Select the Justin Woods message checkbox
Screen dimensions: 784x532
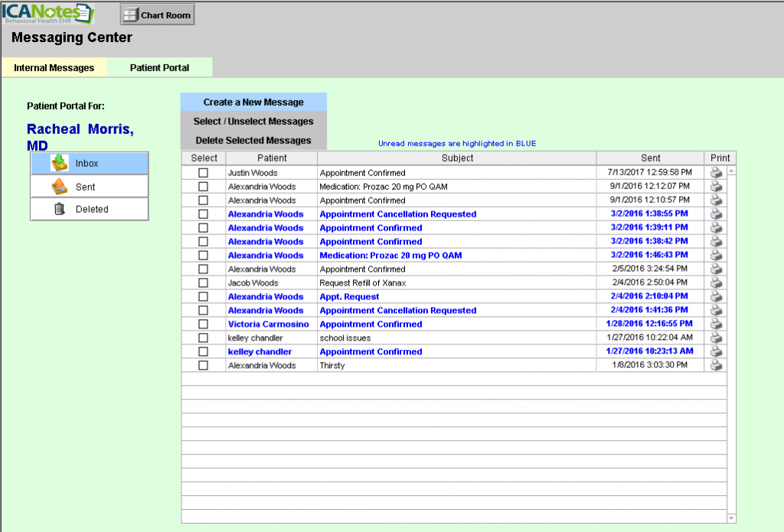[x=203, y=173]
